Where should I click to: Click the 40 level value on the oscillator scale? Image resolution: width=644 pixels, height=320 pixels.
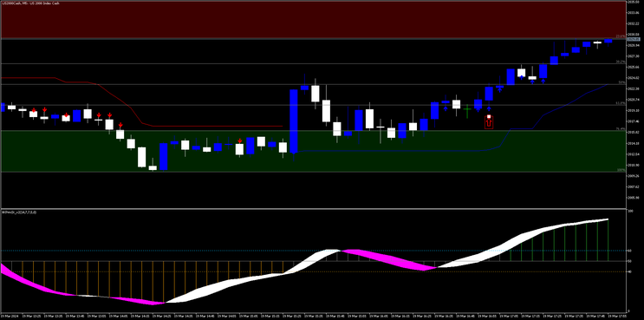point(628,271)
